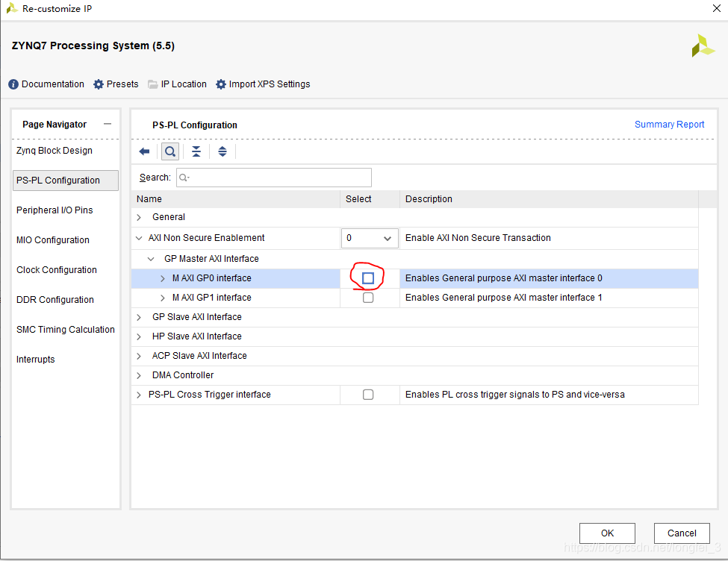Screen dimensions: 728x561
Task: Open AXI Non Secure Enablement value dropdown
Action: tap(370, 238)
